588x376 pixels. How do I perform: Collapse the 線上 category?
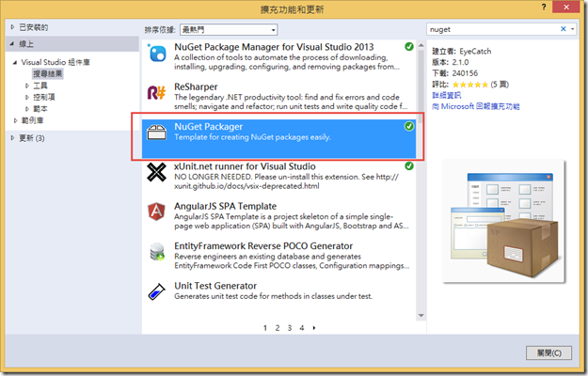[x=12, y=44]
